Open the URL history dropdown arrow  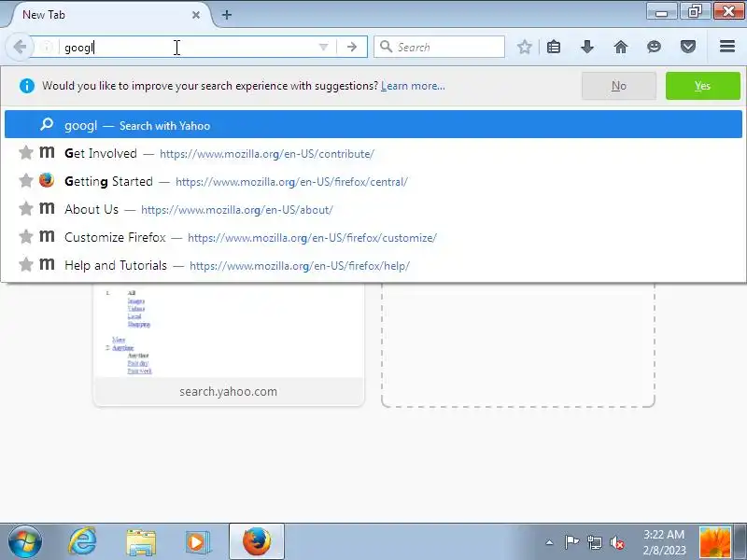(323, 47)
